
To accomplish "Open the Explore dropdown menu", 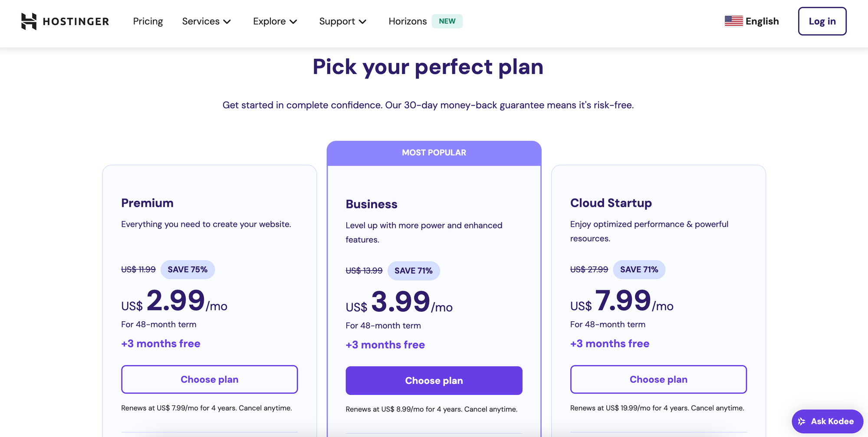I will pyautogui.click(x=275, y=21).
